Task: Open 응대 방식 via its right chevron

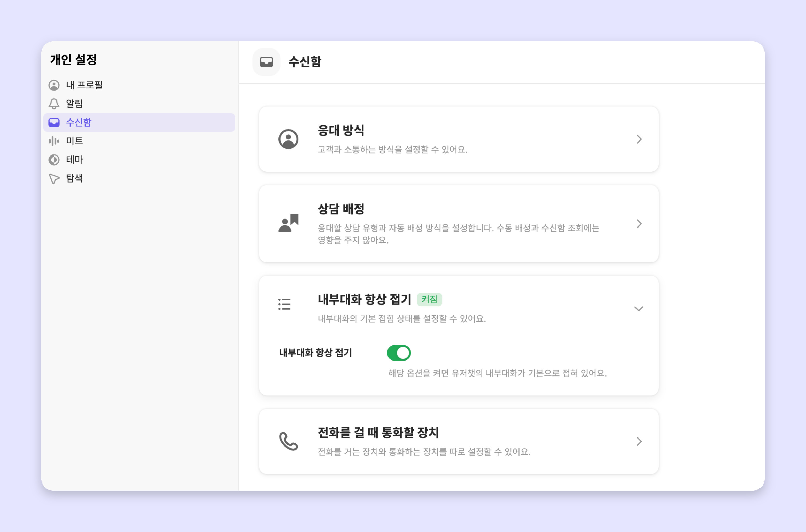Action: [x=639, y=139]
